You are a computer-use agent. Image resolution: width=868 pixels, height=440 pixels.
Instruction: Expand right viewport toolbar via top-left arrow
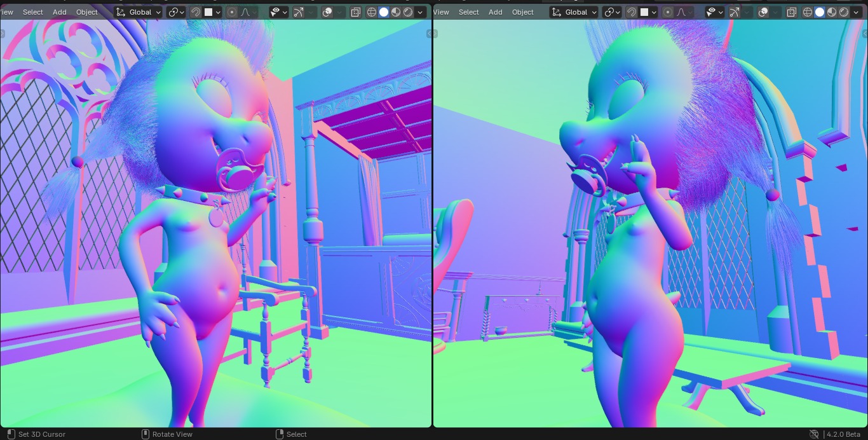pyautogui.click(x=435, y=34)
